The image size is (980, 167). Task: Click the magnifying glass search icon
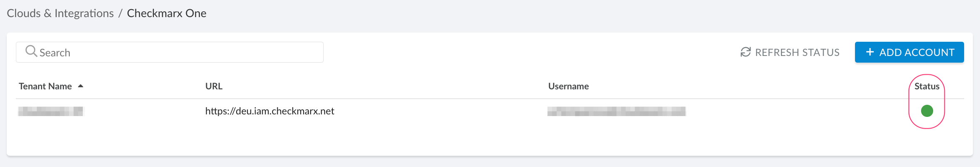(31, 51)
